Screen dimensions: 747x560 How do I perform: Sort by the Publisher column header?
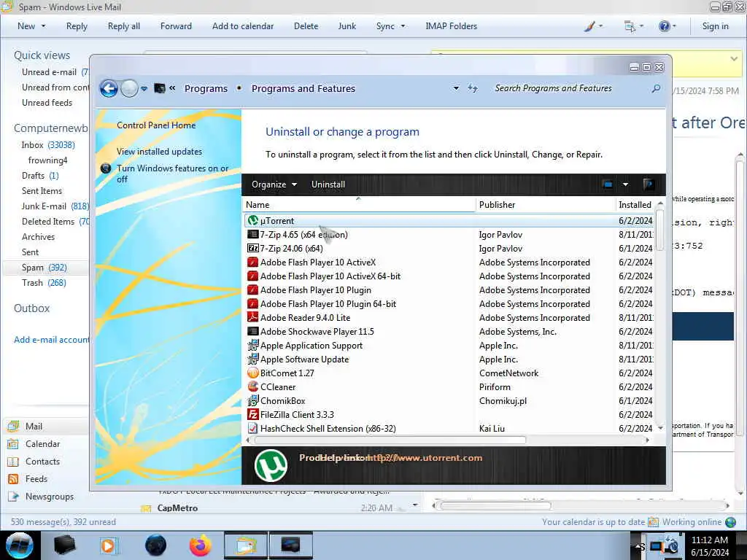[x=546, y=205]
